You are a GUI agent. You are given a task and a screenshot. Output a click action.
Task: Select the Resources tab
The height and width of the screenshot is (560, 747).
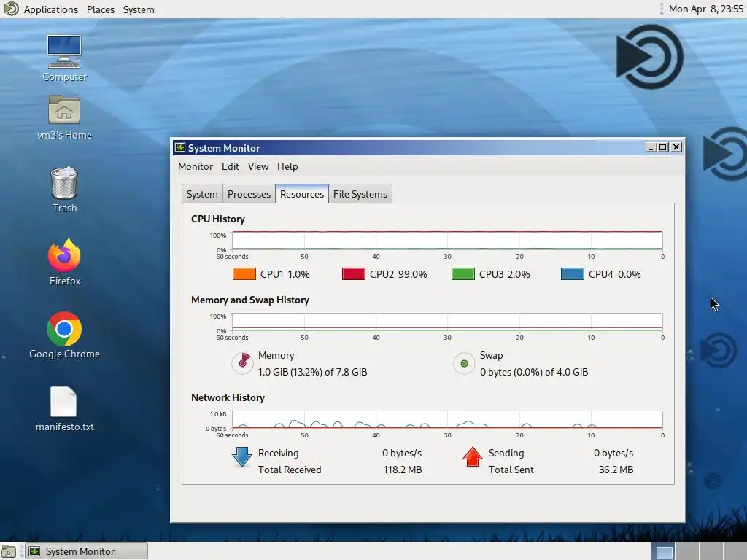(x=301, y=194)
